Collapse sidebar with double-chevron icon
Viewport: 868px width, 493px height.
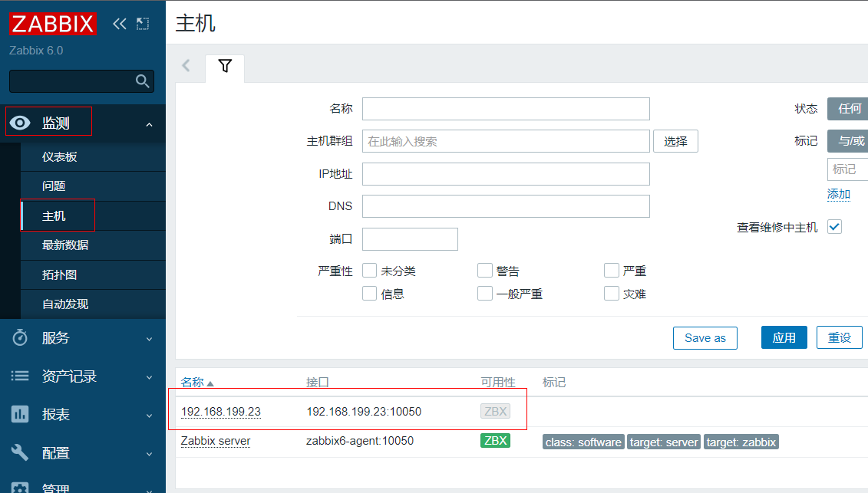120,24
